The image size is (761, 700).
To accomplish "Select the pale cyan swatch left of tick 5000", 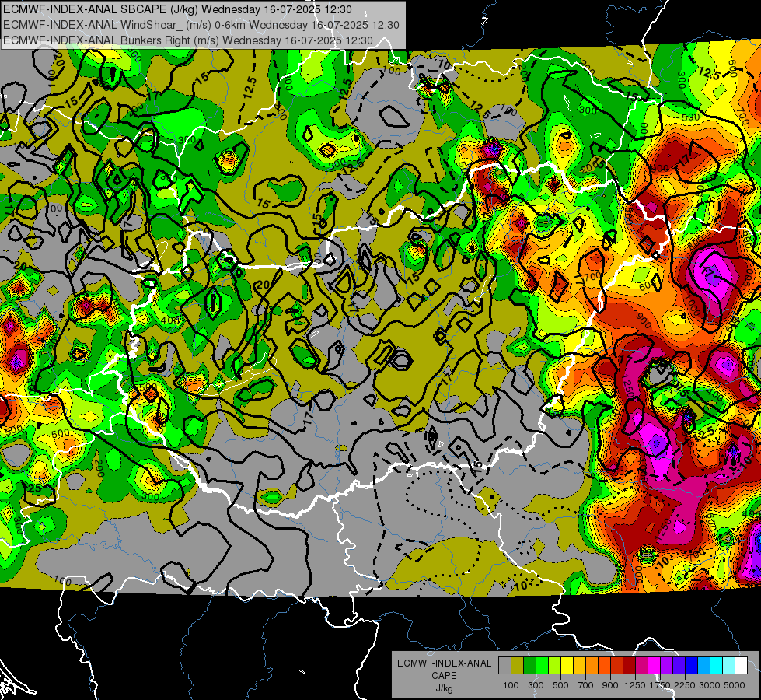I will tap(729, 666).
